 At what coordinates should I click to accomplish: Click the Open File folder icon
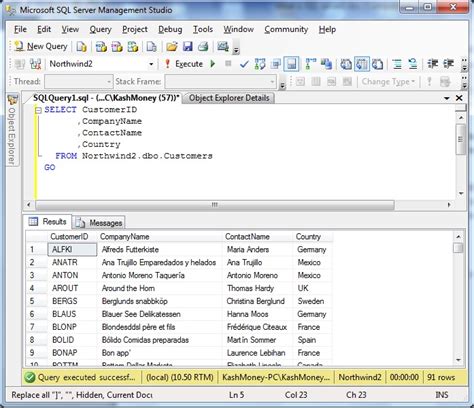pyautogui.click(x=172, y=47)
